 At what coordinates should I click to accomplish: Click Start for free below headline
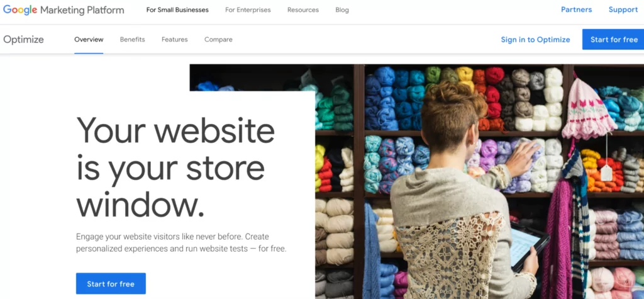point(111,284)
